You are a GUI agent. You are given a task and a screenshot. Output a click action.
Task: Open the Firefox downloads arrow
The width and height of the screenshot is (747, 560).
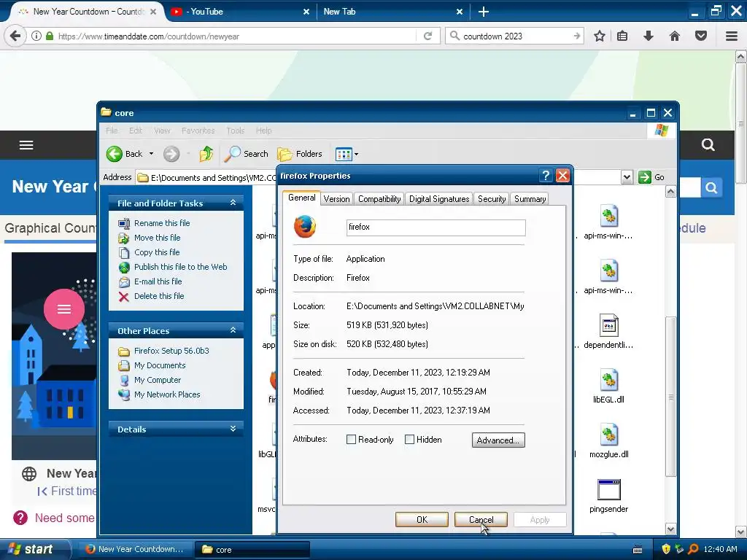coord(649,36)
